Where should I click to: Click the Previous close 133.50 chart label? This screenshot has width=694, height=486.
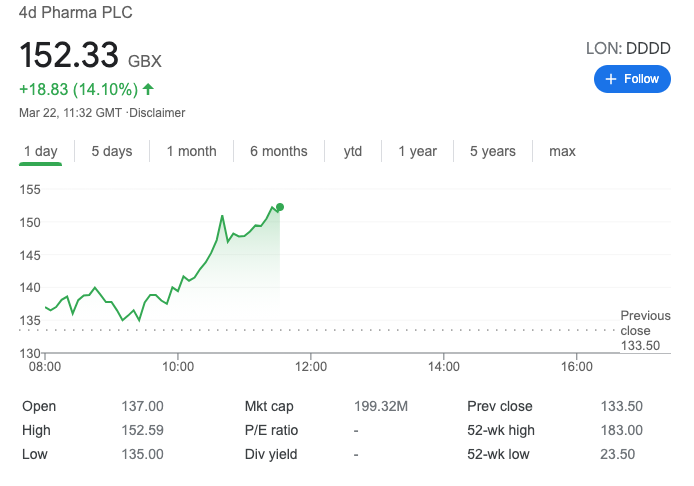tap(645, 331)
